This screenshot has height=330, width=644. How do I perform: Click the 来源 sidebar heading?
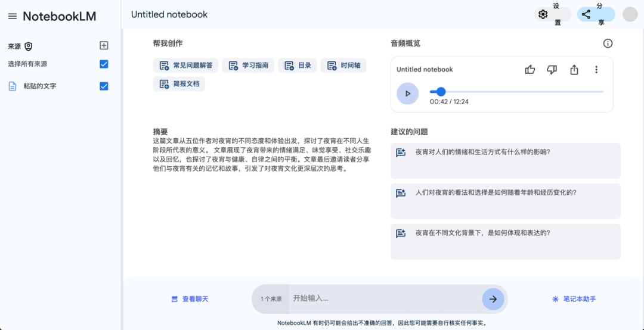coord(14,46)
